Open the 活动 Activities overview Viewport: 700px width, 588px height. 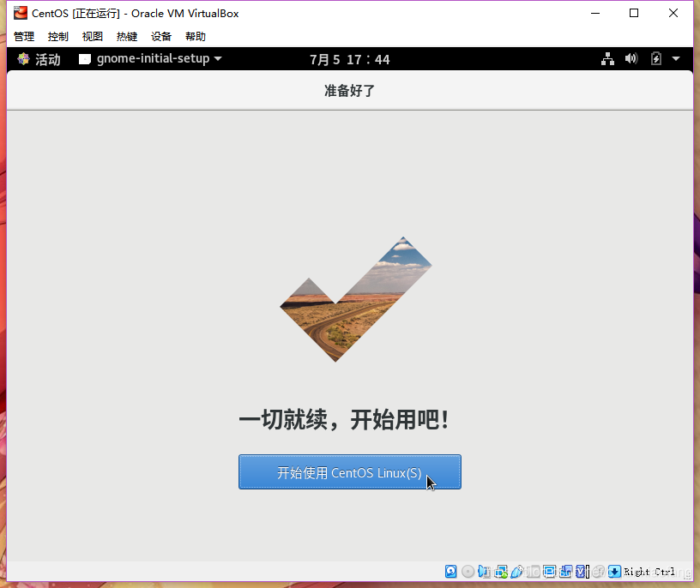coord(39,59)
